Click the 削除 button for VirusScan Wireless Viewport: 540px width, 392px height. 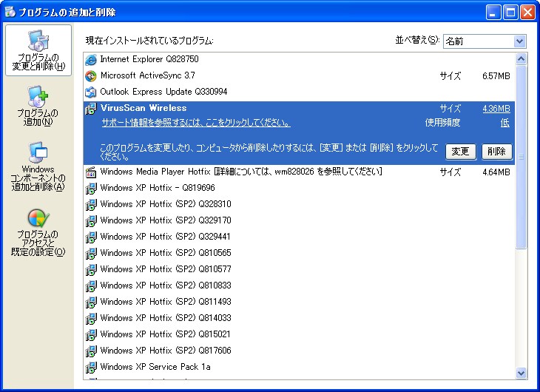coord(496,152)
